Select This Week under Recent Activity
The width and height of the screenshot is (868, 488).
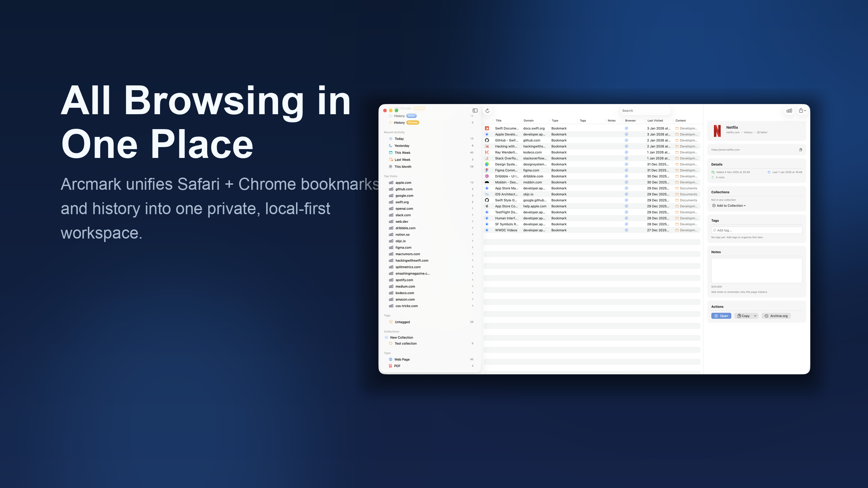click(x=402, y=152)
